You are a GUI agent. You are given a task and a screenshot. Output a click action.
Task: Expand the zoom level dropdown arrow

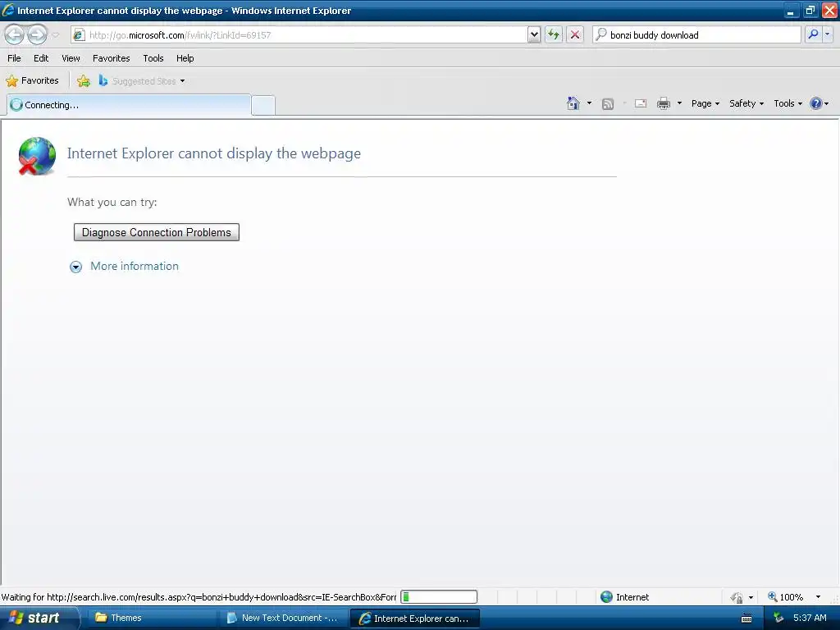pyautogui.click(x=818, y=597)
